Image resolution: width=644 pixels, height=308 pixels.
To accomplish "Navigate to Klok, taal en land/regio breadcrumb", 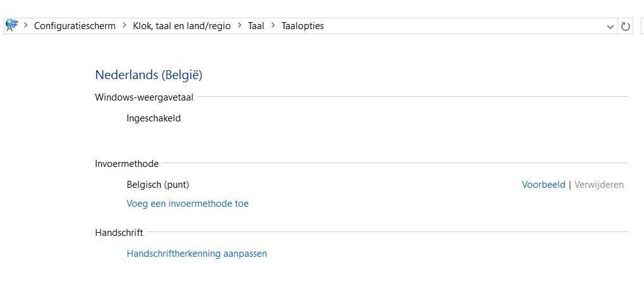I will (182, 26).
